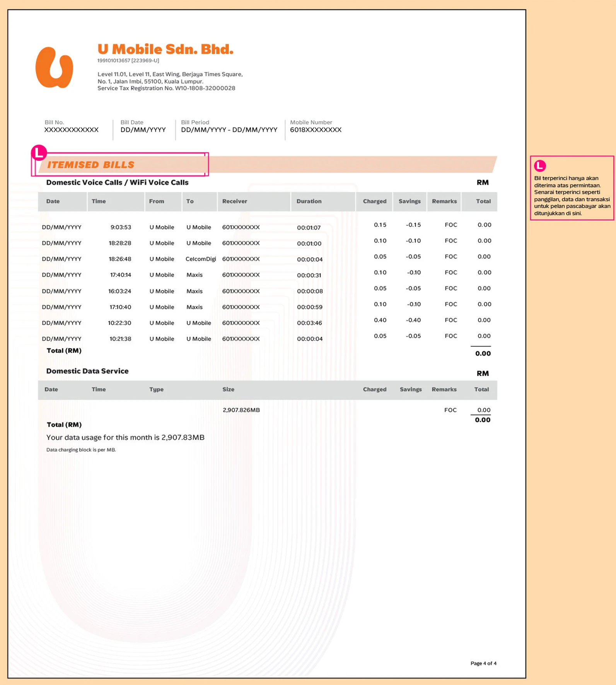
Task: Select the Bill Period date range
Action: pos(229,130)
